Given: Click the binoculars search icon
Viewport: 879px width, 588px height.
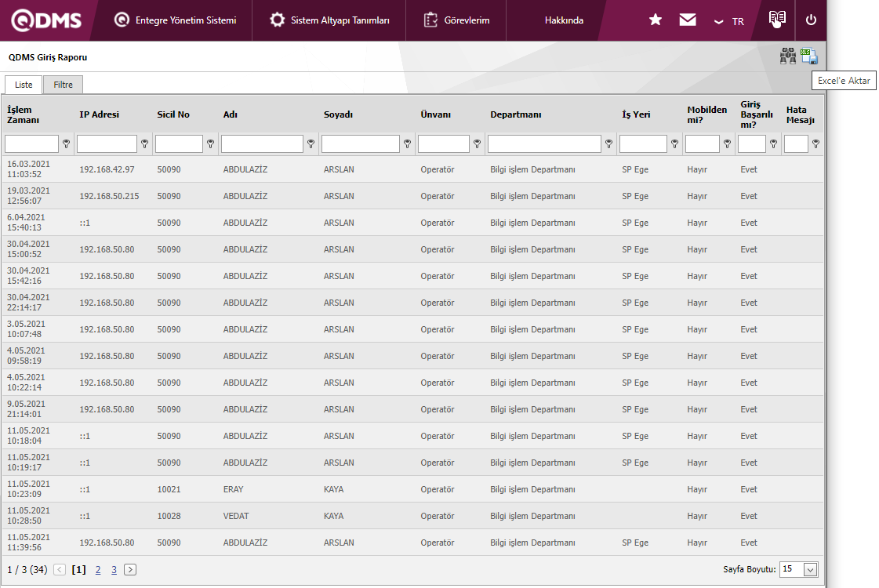Looking at the screenshot, I should point(787,56).
